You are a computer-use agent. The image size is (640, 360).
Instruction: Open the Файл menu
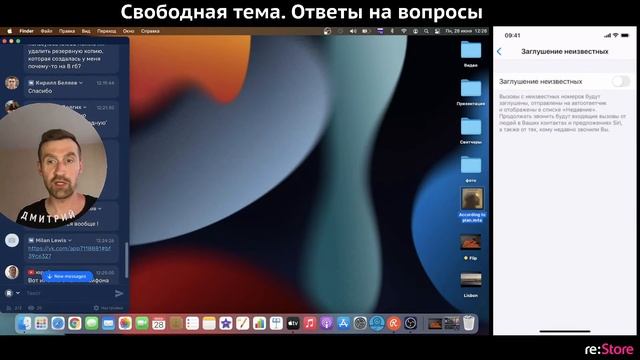coord(47,31)
